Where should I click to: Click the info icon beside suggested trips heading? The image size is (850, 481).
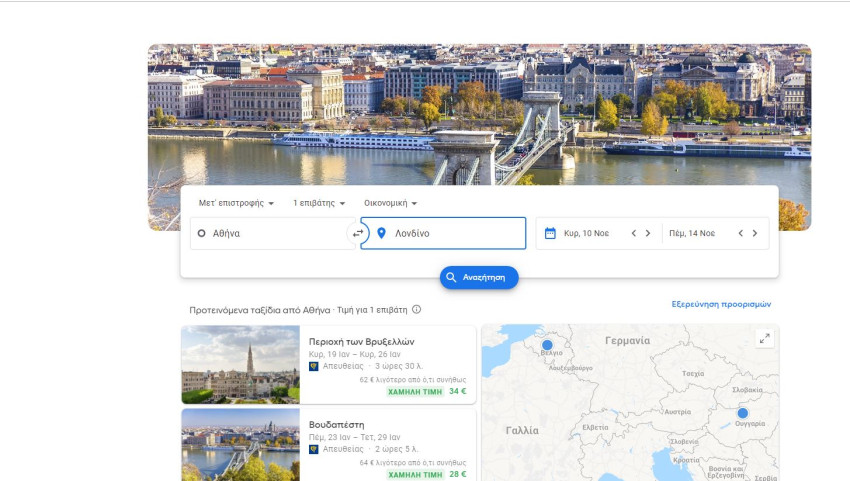click(416, 310)
